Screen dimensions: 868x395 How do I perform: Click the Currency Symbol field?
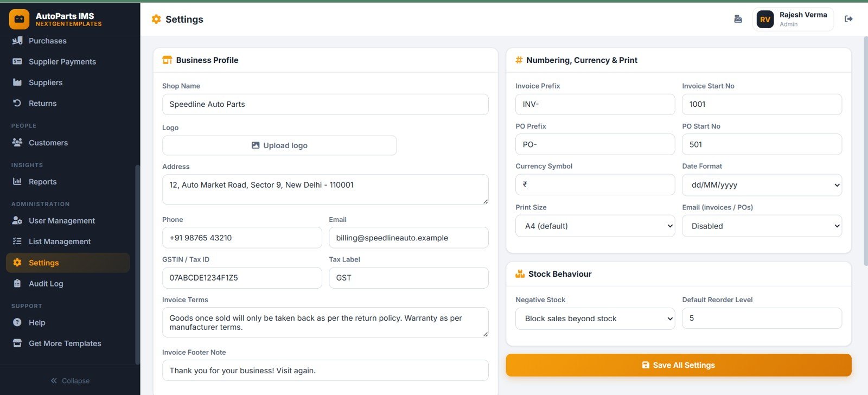pyautogui.click(x=595, y=184)
